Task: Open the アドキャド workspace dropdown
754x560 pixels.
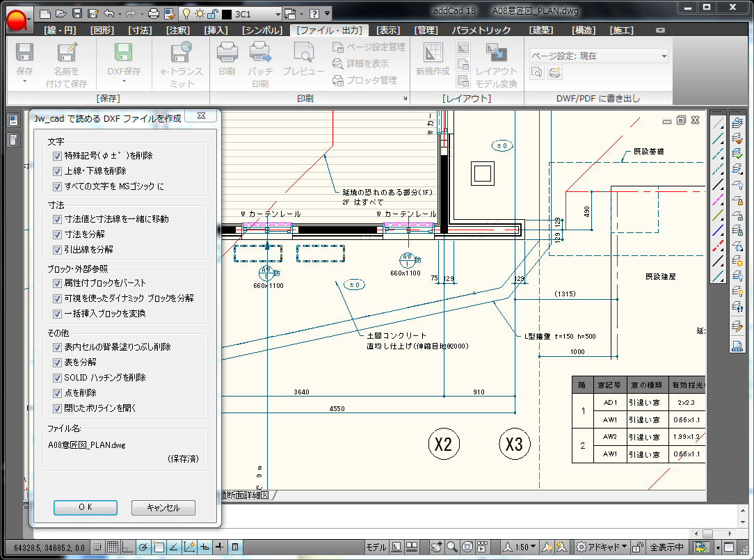Action: [624, 547]
